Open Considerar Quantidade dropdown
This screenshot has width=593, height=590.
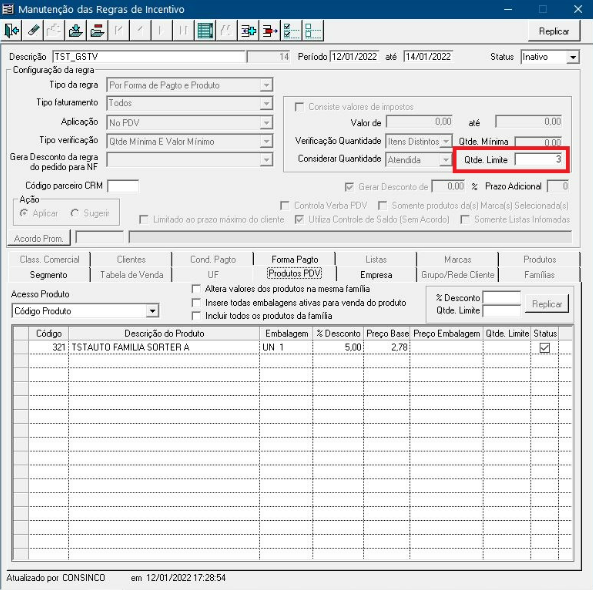[x=446, y=160]
